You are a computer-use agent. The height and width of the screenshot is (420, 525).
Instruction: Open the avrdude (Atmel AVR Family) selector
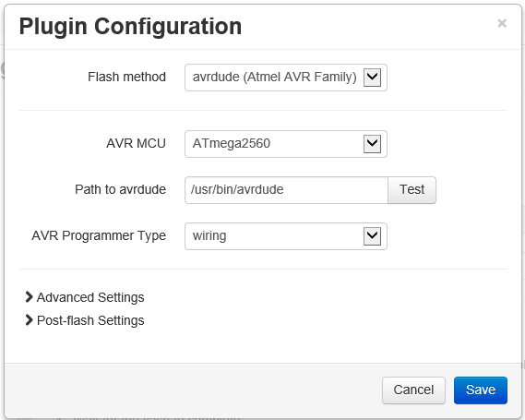(x=286, y=78)
